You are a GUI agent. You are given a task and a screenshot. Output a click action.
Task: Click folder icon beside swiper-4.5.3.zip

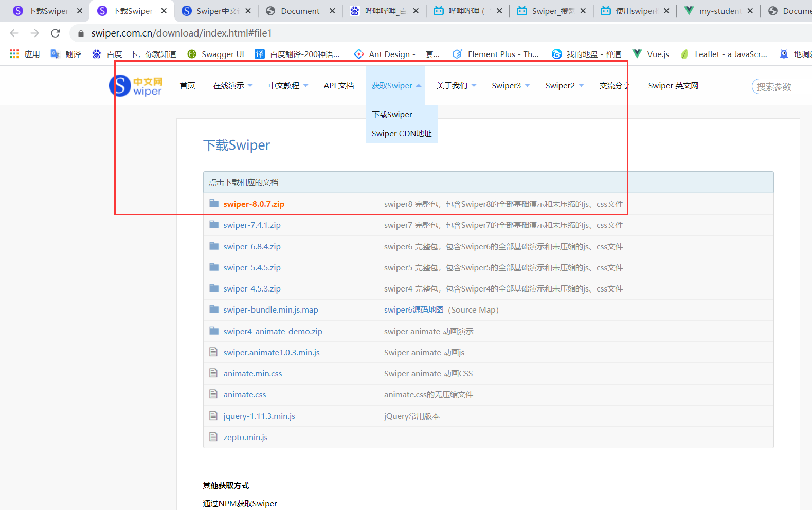pyautogui.click(x=214, y=288)
